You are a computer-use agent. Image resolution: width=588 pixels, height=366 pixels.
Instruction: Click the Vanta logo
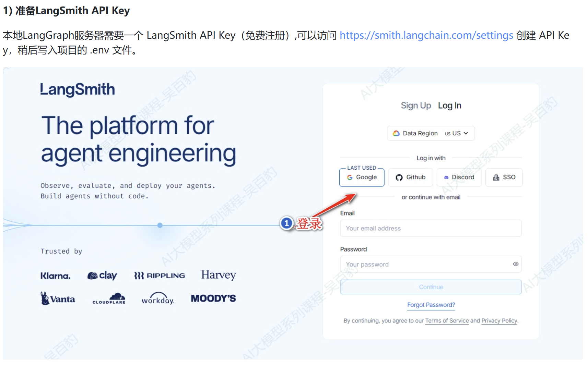(x=58, y=298)
